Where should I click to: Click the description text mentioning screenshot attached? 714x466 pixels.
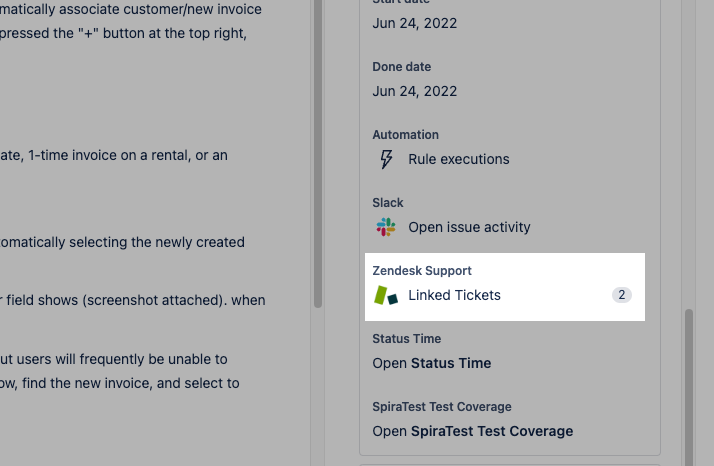tap(133, 300)
